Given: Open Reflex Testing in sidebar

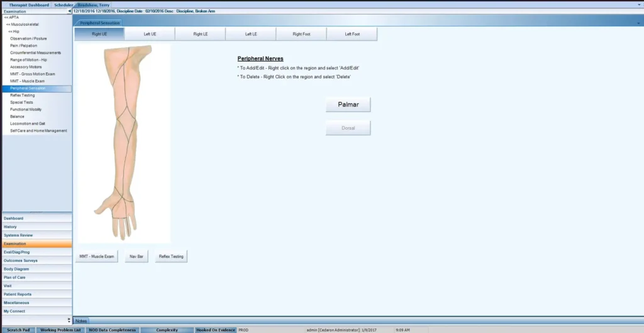Looking at the screenshot, I should (x=22, y=96).
